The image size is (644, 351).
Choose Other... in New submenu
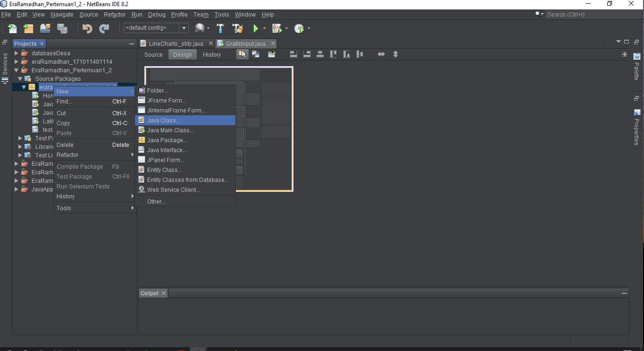185,202
